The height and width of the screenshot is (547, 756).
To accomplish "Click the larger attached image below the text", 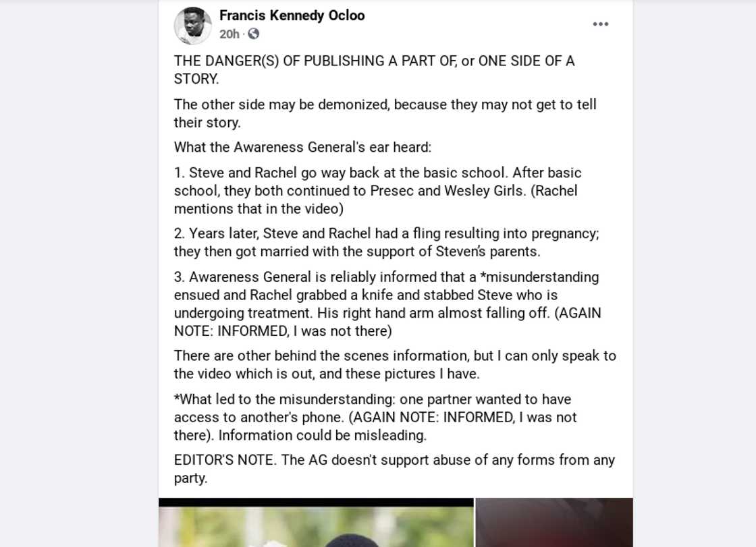I will coord(316,523).
